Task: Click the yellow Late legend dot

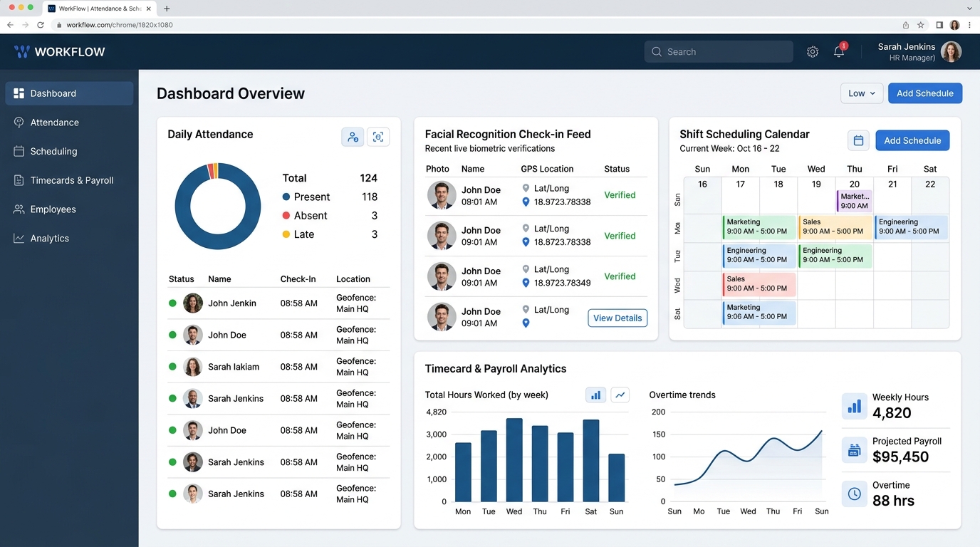Action: [286, 234]
